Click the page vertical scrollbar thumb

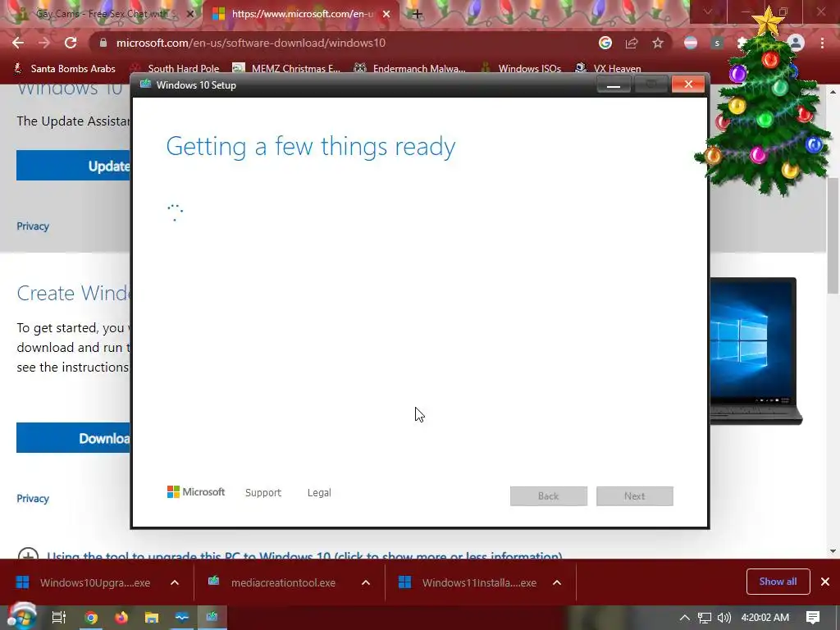[x=833, y=235]
